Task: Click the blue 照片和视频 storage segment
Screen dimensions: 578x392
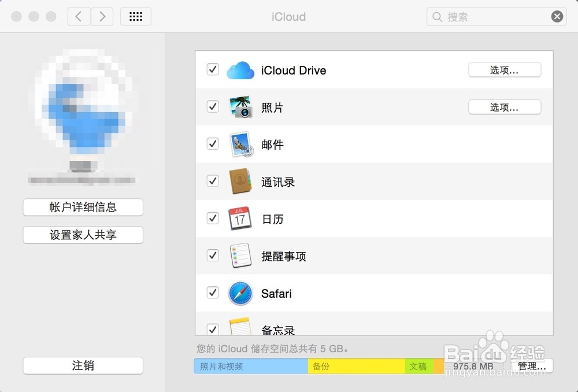Action: [251, 366]
